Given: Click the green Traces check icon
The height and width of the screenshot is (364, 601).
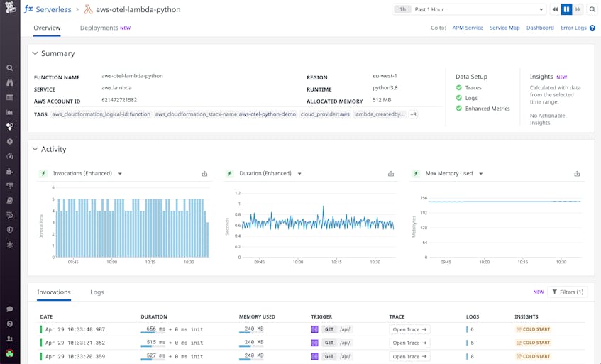Looking at the screenshot, I should 459,87.
